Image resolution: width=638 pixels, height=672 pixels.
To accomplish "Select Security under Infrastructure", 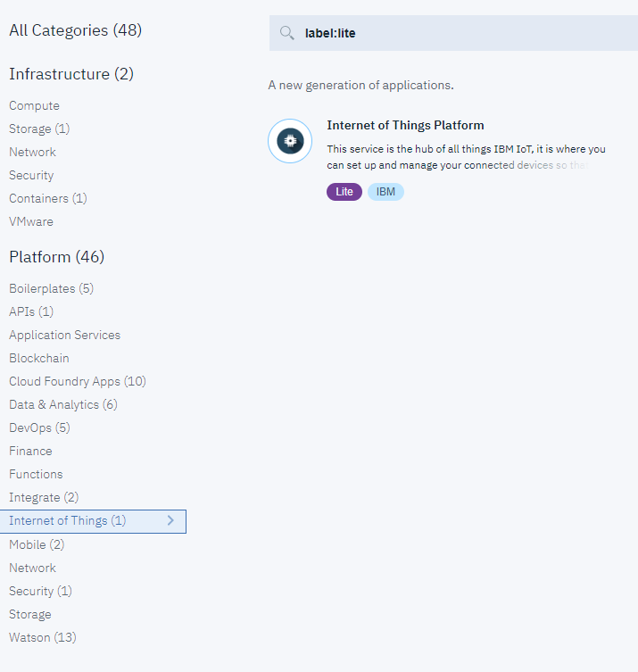I will 31,175.
